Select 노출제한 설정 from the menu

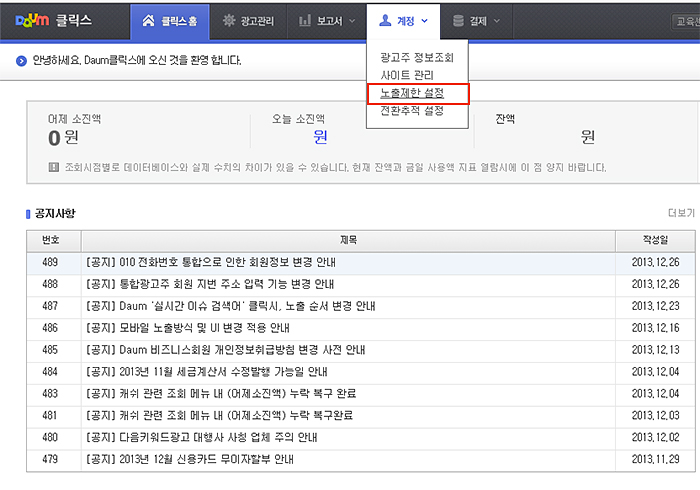[412, 93]
